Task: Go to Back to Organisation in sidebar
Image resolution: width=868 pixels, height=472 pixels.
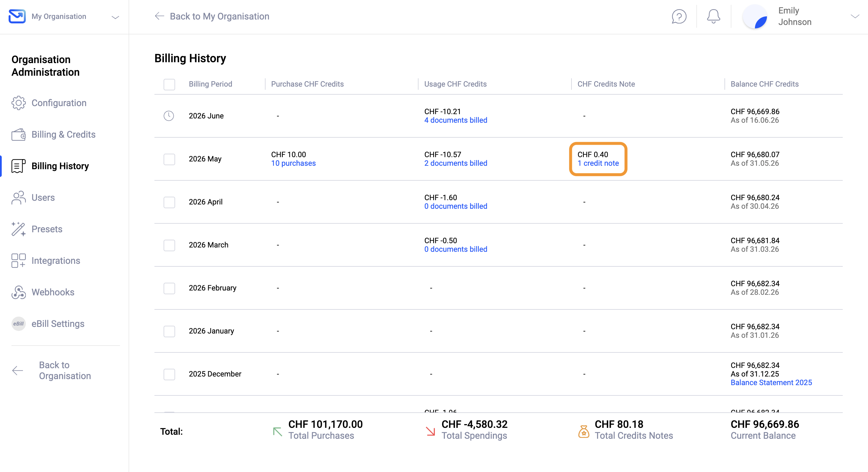Action: [x=65, y=371]
